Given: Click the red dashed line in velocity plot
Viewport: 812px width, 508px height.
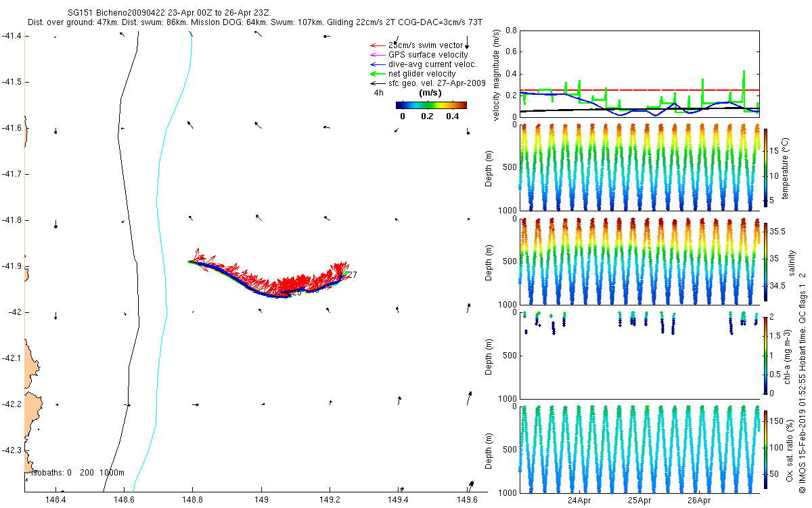Looking at the screenshot, I should [639, 90].
